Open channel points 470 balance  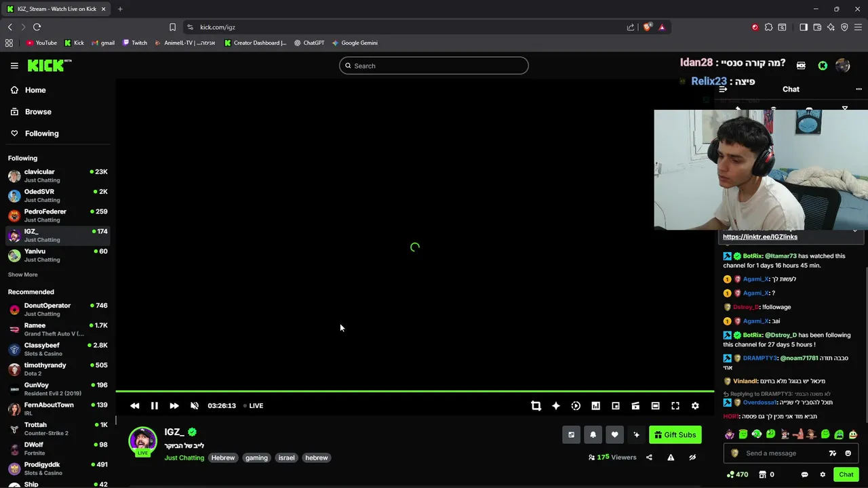coord(737,474)
